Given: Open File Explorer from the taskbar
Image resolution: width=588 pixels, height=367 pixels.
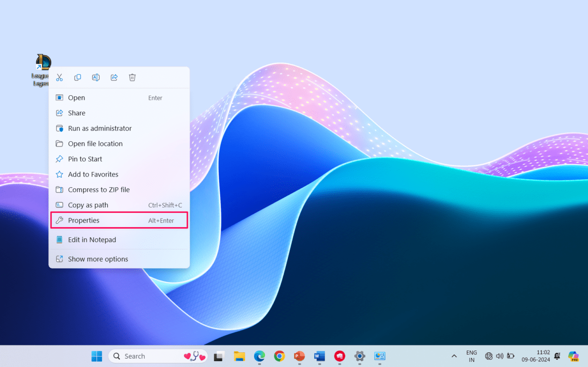Looking at the screenshot, I should click(x=239, y=356).
